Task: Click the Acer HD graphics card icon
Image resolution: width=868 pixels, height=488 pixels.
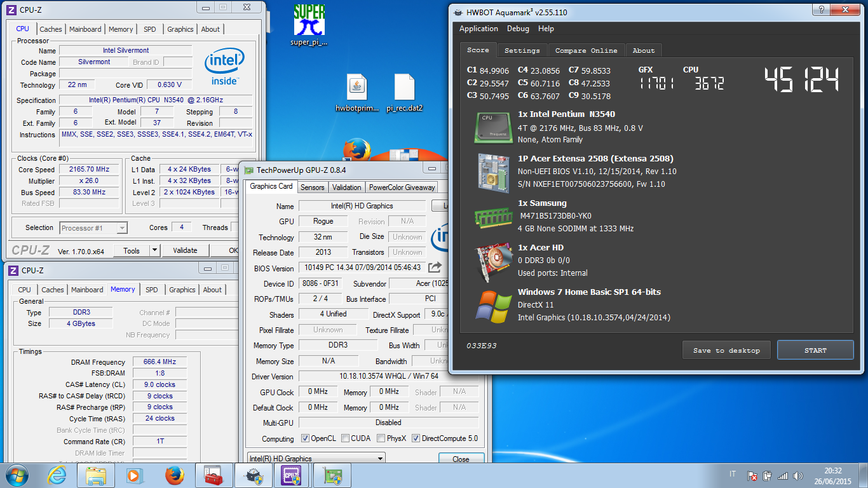Action: coord(493,261)
